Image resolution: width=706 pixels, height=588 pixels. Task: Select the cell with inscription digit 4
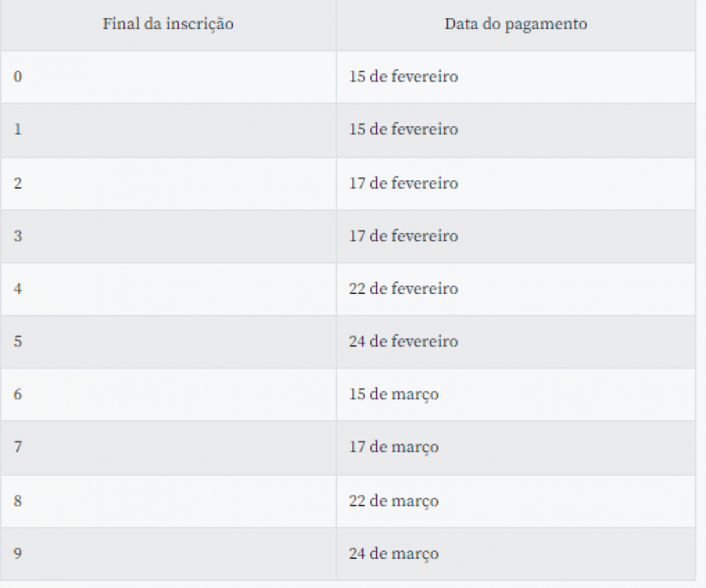[168, 289]
